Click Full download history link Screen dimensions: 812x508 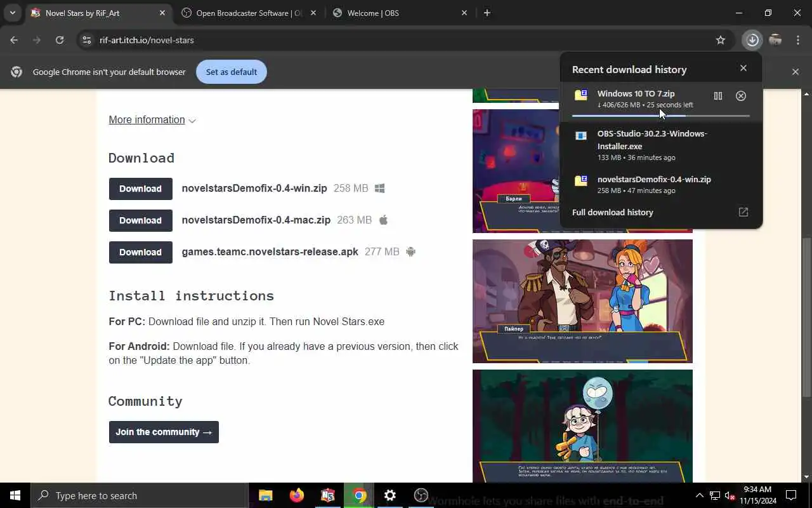(x=612, y=212)
